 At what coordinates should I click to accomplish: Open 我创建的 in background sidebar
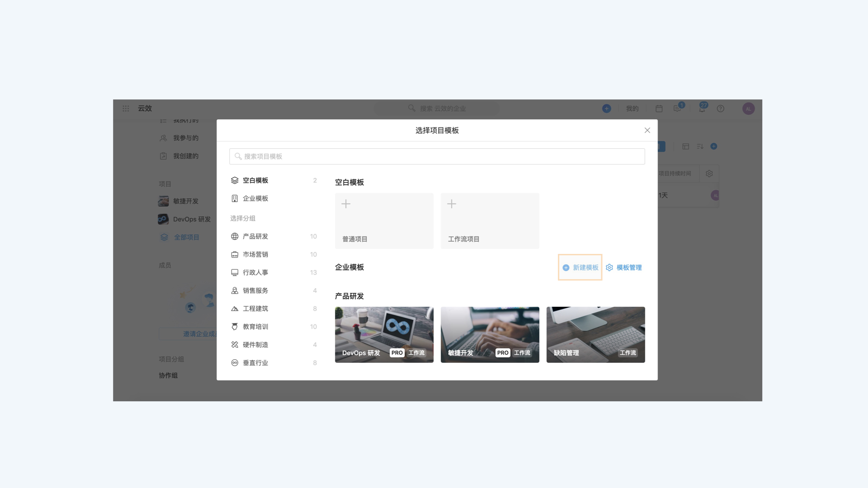tap(186, 156)
